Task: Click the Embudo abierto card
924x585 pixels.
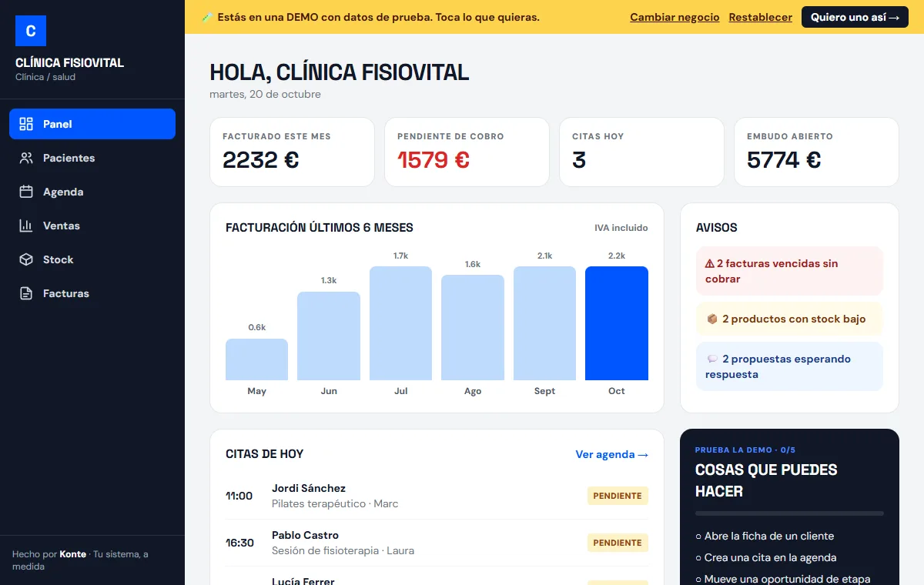Action: pos(816,152)
